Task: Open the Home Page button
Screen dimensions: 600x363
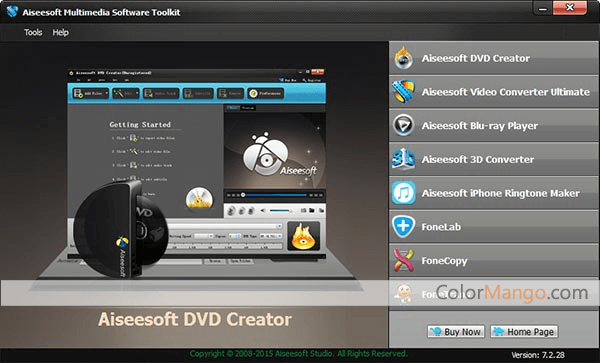Action: click(524, 332)
